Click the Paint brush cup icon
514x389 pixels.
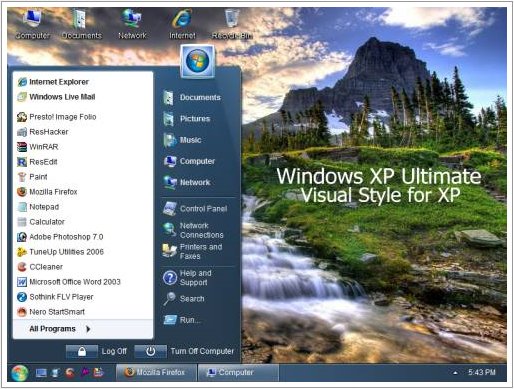[x=22, y=177]
